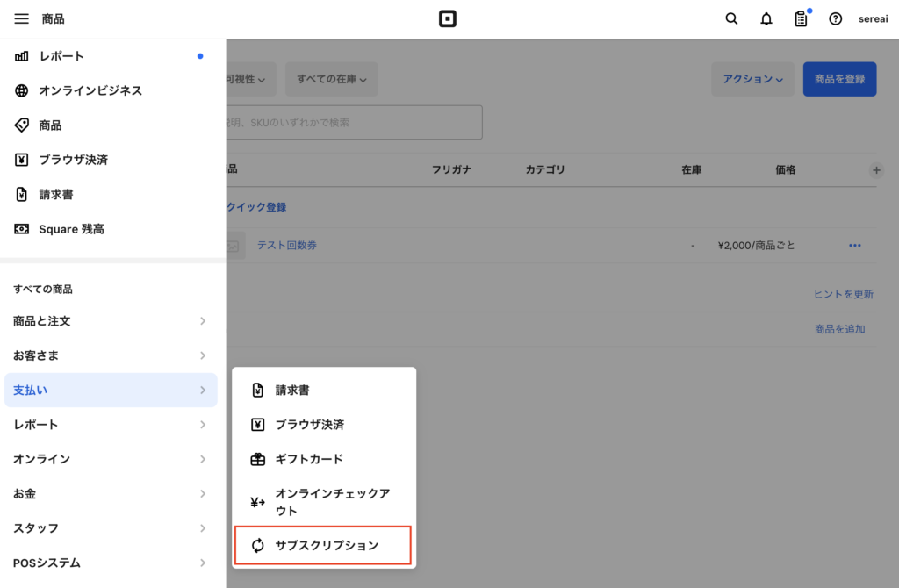Click the Square logo at top center
Screen dimensions: 899x588
(448, 18)
